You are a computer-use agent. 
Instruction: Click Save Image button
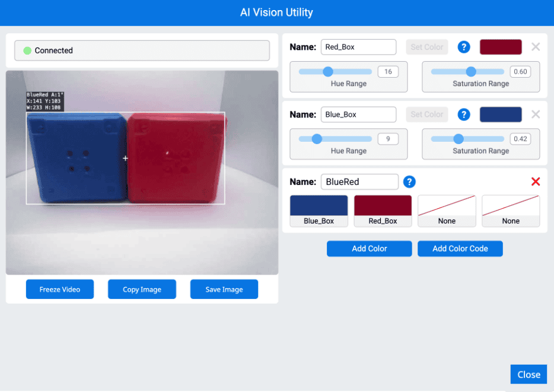(x=224, y=289)
